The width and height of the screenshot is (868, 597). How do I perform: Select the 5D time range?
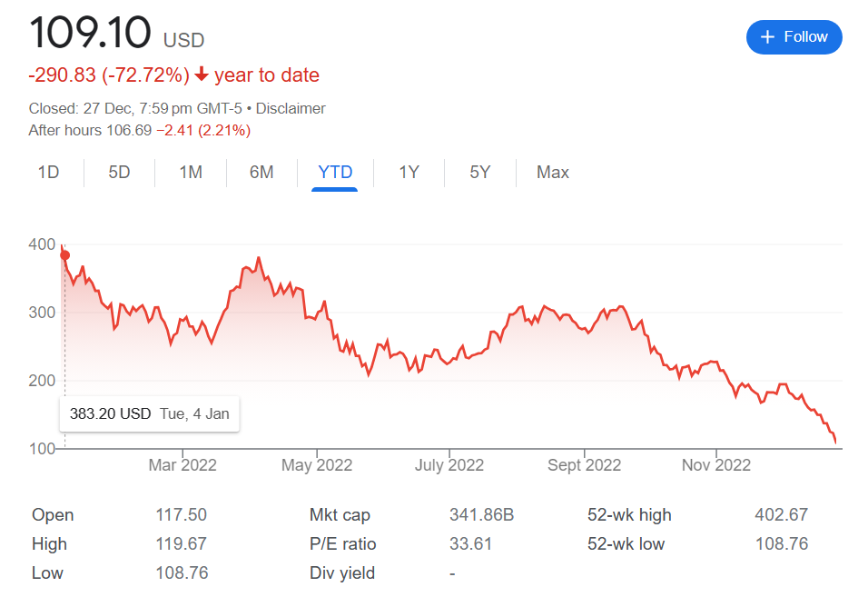[119, 173]
